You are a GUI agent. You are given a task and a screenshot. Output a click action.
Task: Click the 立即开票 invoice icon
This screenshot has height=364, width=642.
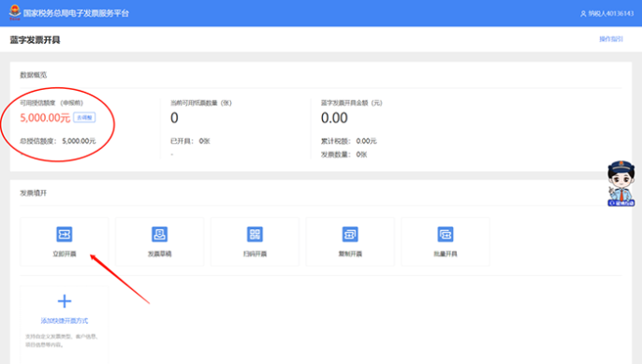(65, 234)
